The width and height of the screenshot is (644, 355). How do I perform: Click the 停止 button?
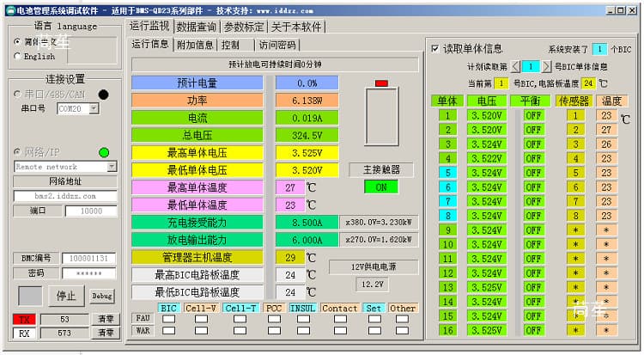(x=66, y=296)
